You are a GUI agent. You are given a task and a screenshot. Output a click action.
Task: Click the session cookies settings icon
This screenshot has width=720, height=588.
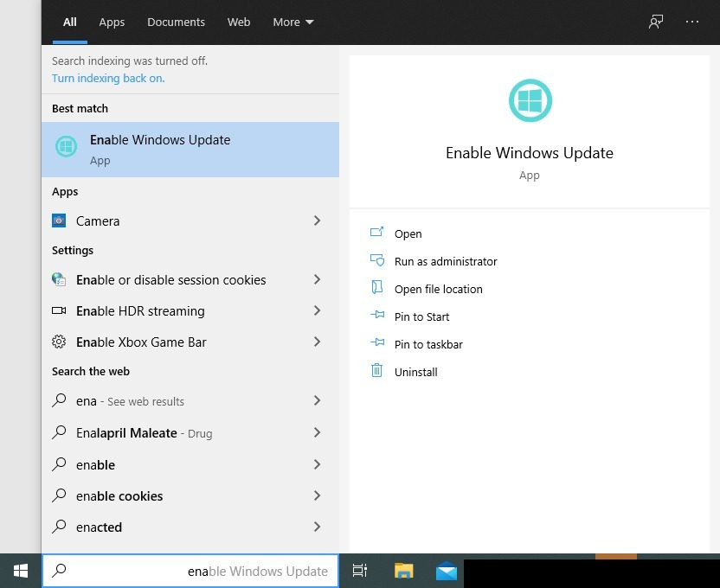(x=59, y=279)
